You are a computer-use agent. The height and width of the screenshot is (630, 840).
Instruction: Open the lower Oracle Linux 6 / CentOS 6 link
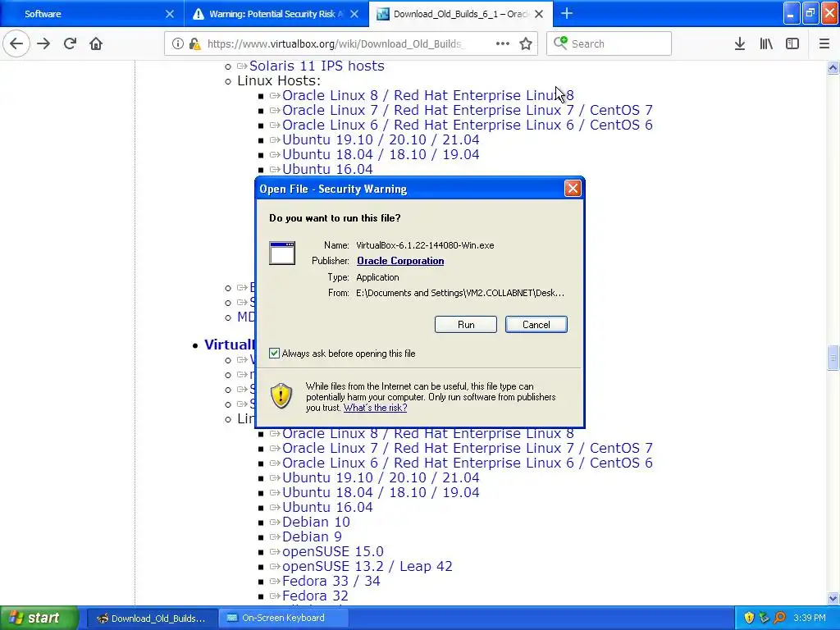tap(467, 463)
